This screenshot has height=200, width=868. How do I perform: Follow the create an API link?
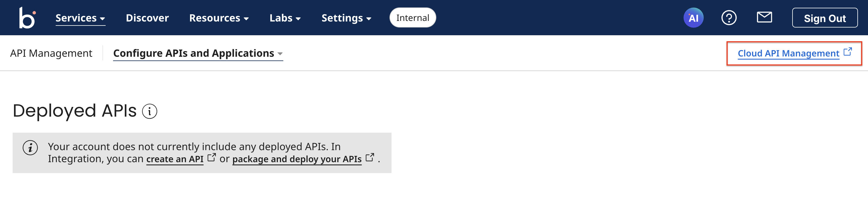[x=175, y=159]
